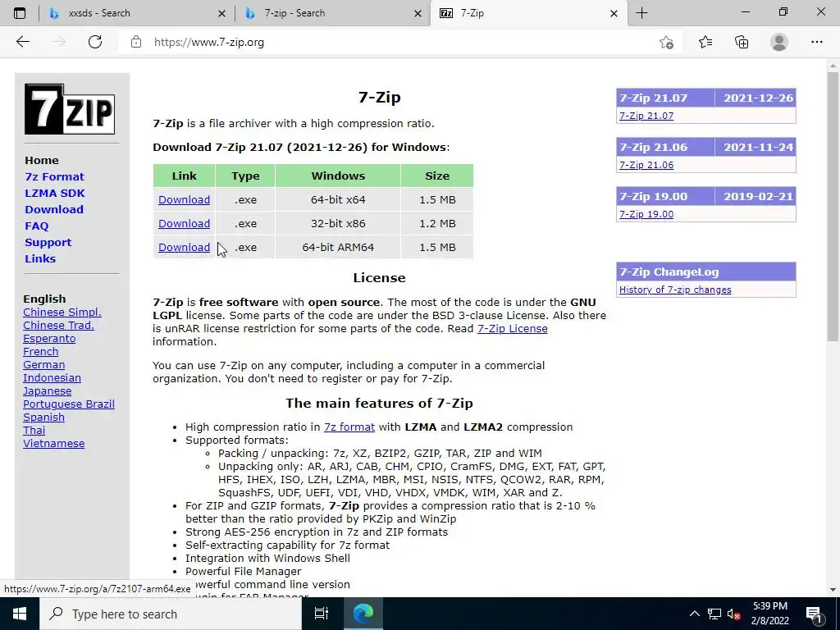Open Task View on the taskbar

tap(322, 614)
